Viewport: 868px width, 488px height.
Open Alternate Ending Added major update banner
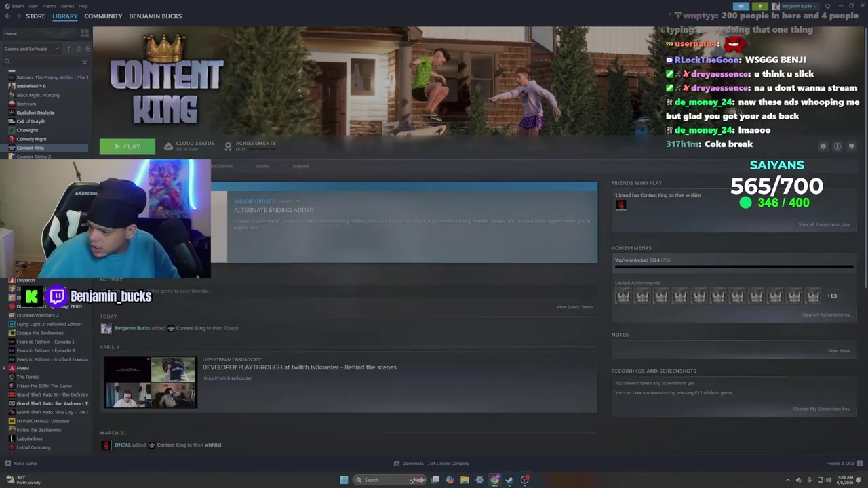[404, 222]
